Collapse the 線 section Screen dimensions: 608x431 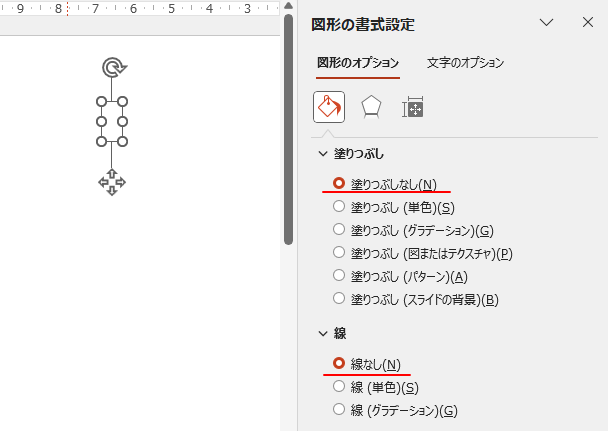tap(323, 333)
